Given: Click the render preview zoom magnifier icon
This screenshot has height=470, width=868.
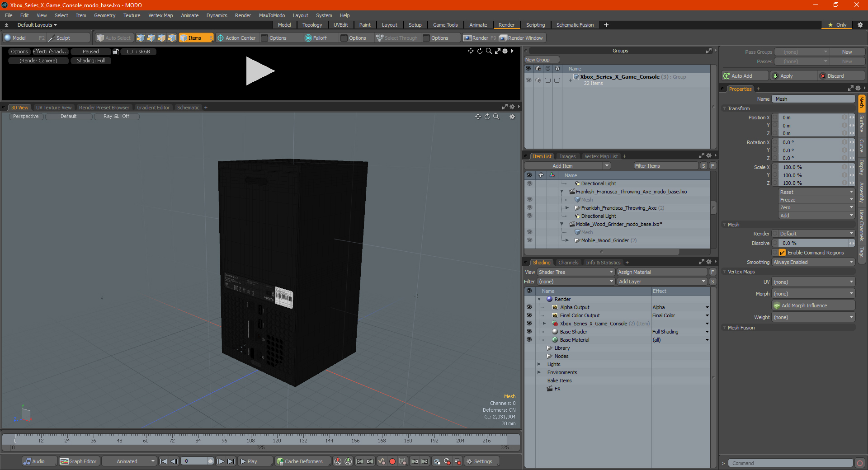Looking at the screenshot, I should click(x=489, y=51).
